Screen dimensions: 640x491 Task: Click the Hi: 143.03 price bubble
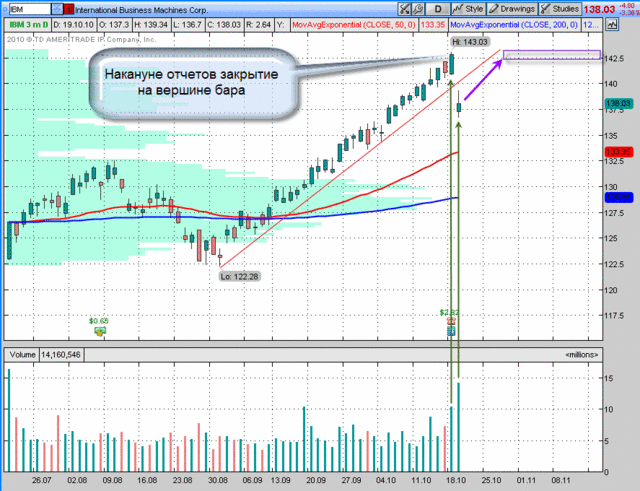[469, 42]
